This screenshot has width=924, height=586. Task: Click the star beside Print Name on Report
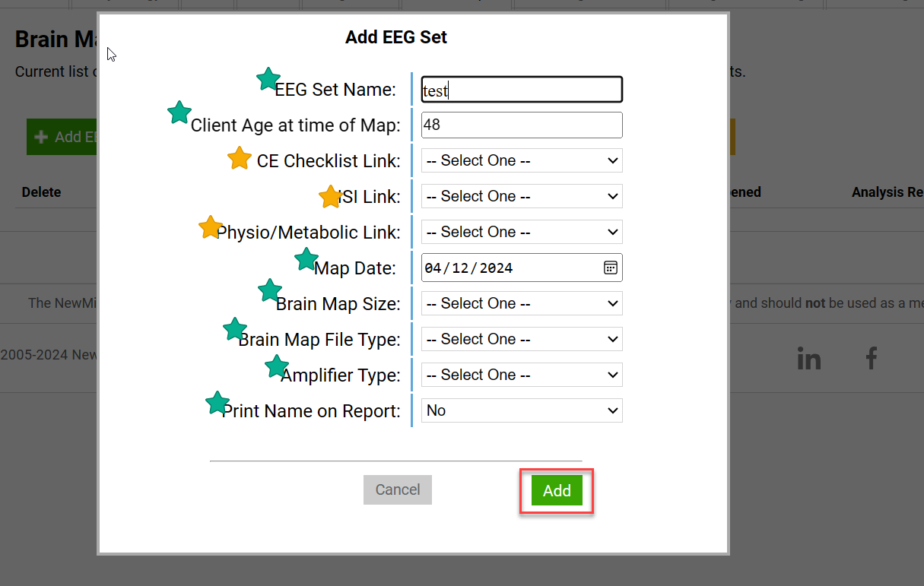(x=218, y=403)
